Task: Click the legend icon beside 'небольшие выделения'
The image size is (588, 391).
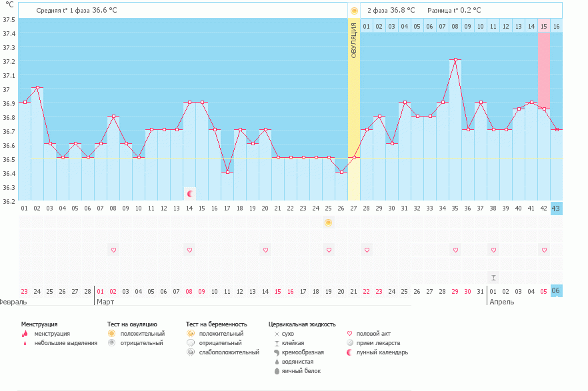Action: (x=25, y=343)
